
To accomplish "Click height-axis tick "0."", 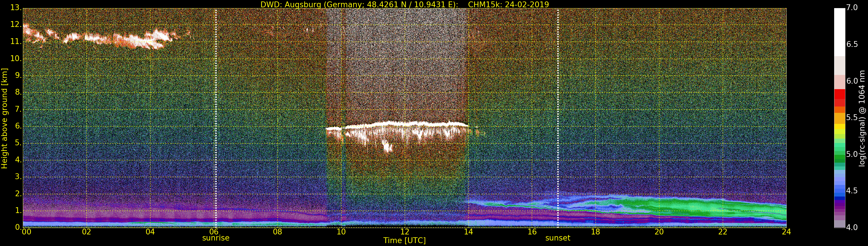I will point(18,227).
